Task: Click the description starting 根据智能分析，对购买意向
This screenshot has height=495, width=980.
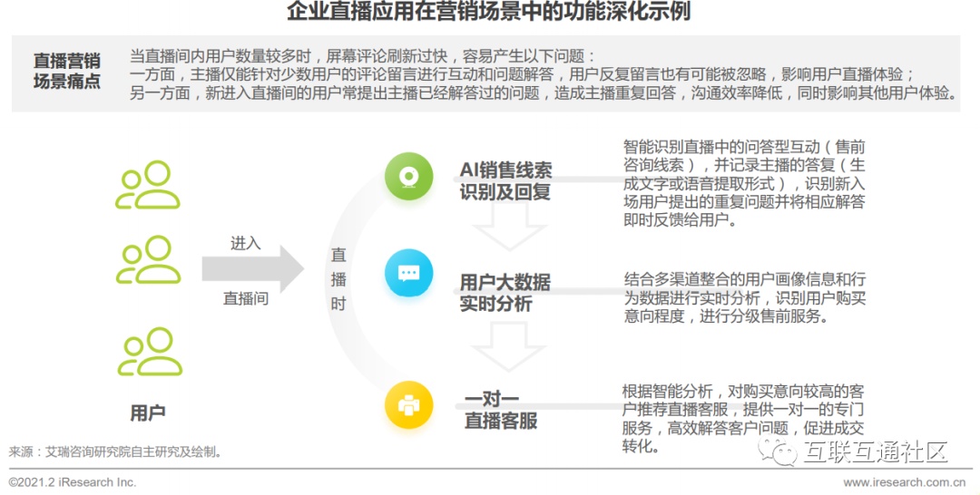Action: pos(742,419)
